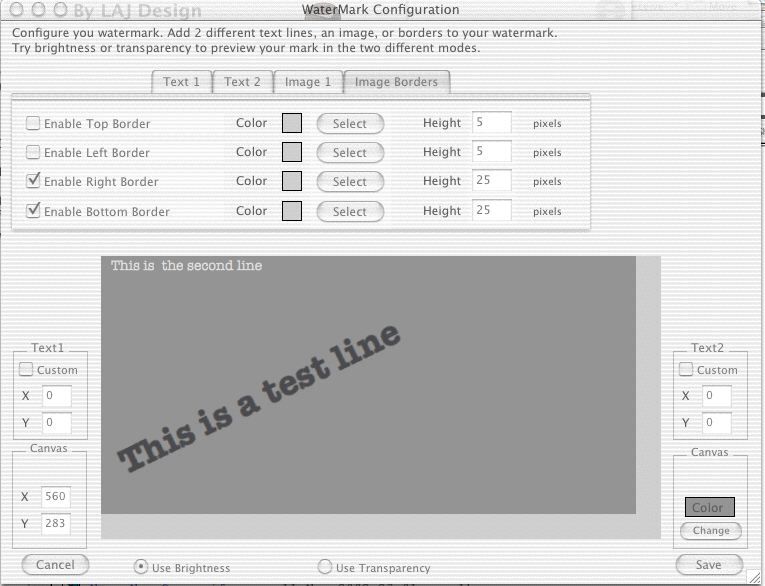Uncheck Enable Bottom Border
The height and width of the screenshot is (586, 765).
(33, 211)
